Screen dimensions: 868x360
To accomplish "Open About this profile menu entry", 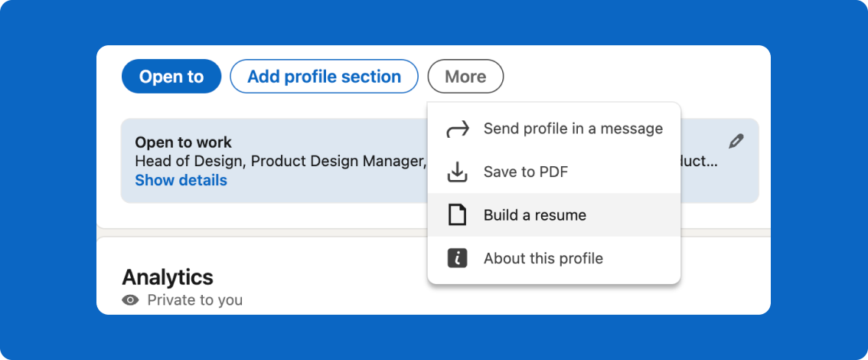I will (543, 258).
